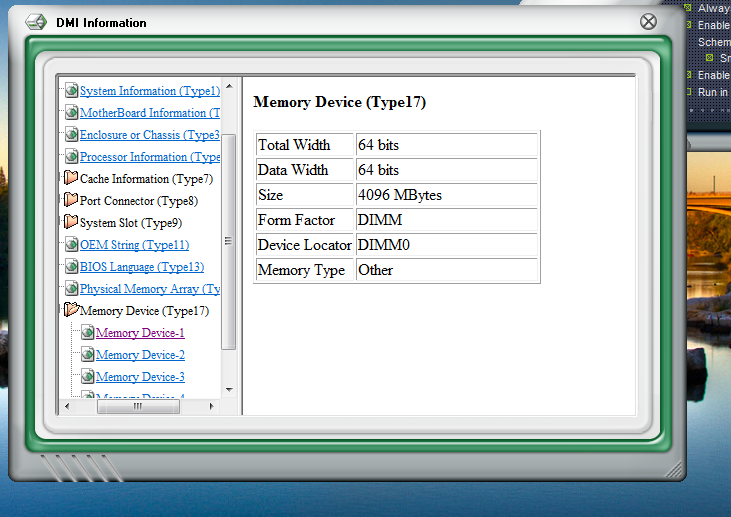Click the tree's vertical scrollbar down arrow
This screenshot has width=731, height=517.
click(228, 390)
